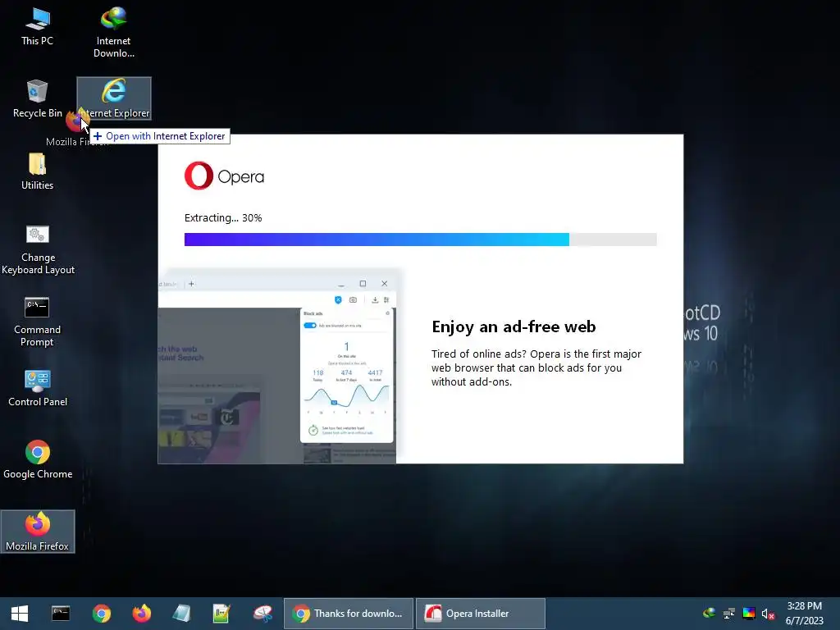Switch to the Opera Installer taskbar button
This screenshot has height=630, width=840.
click(x=481, y=614)
